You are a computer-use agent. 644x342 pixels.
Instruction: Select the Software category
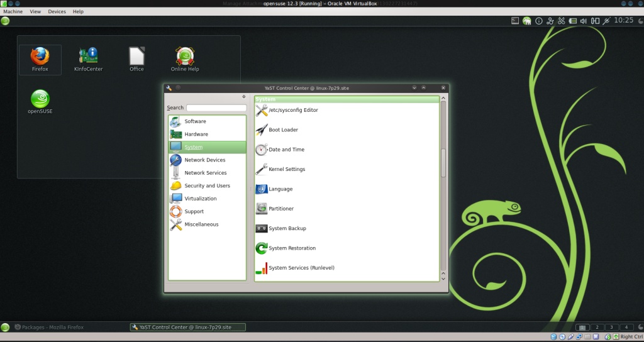tap(195, 121)
